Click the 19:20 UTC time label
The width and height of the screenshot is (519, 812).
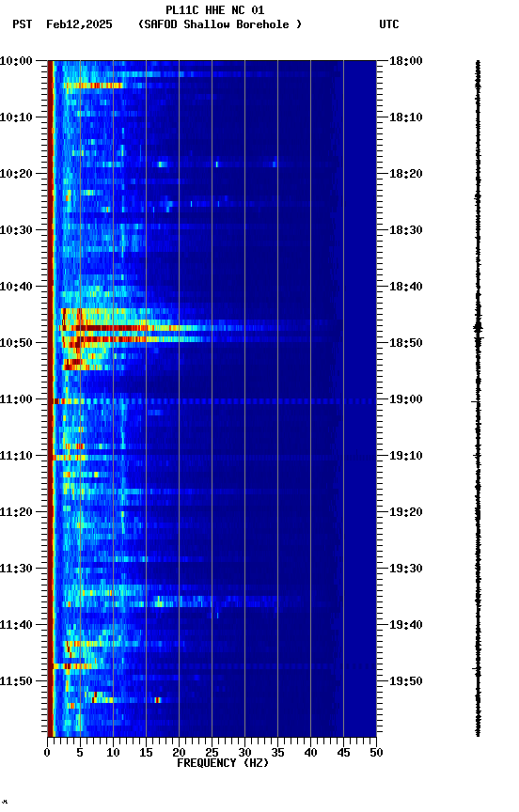click(406, 513)
